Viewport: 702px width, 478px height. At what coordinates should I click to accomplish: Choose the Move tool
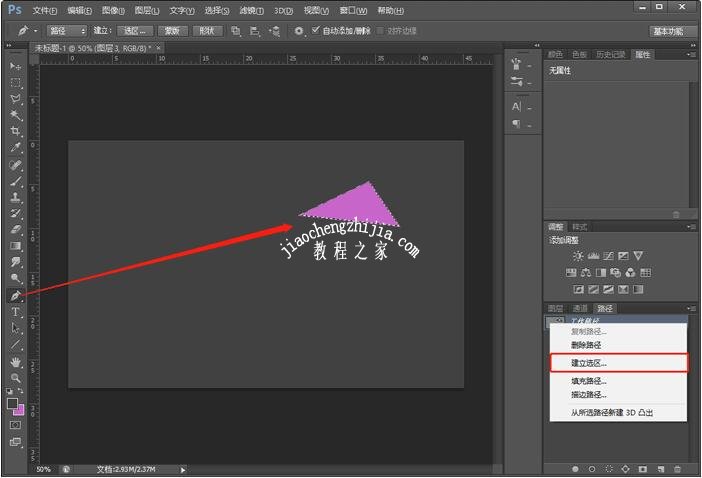(15, 66)
